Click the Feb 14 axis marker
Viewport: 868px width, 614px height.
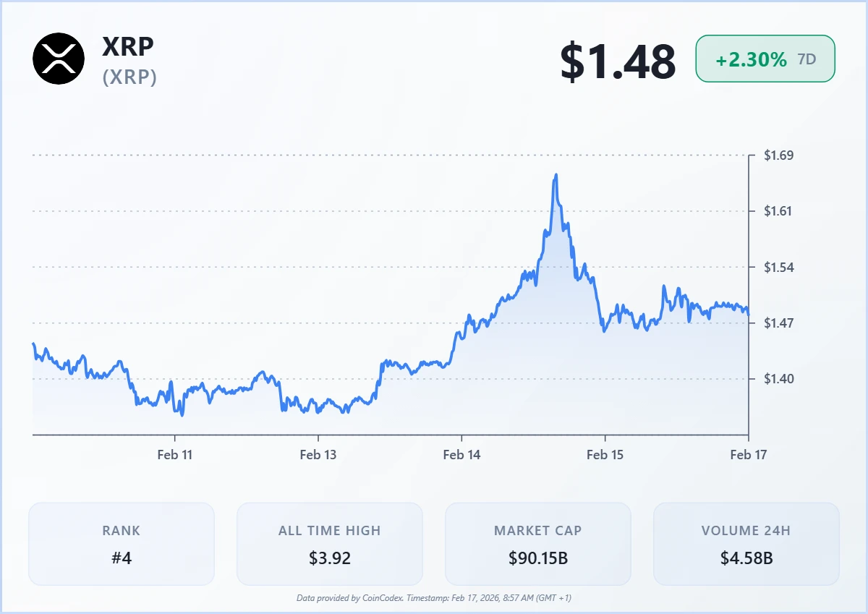[462, 454]
